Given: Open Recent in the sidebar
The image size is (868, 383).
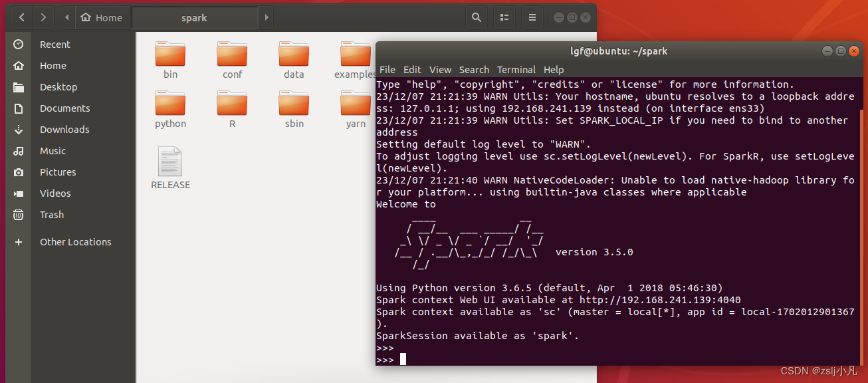Looking at the screenshot, I should pyautogui.click(x=54, y=45).
